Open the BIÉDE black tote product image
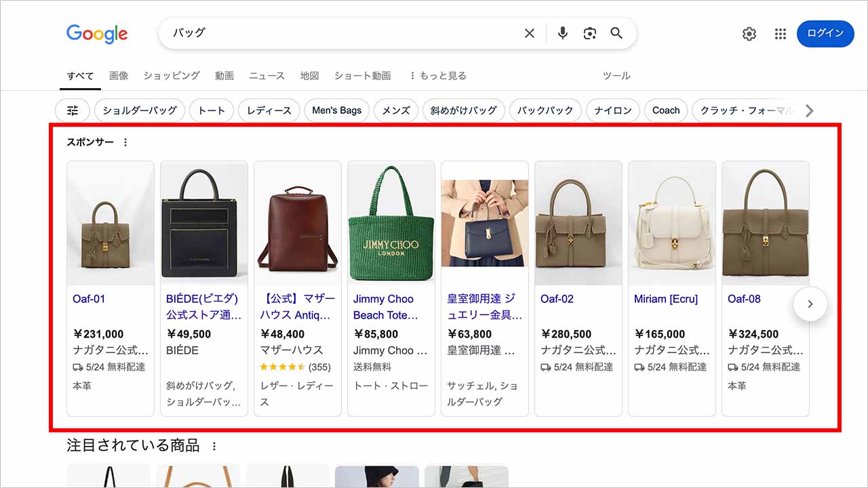Viewport: 868px width, 488px height. click(204, 223)
